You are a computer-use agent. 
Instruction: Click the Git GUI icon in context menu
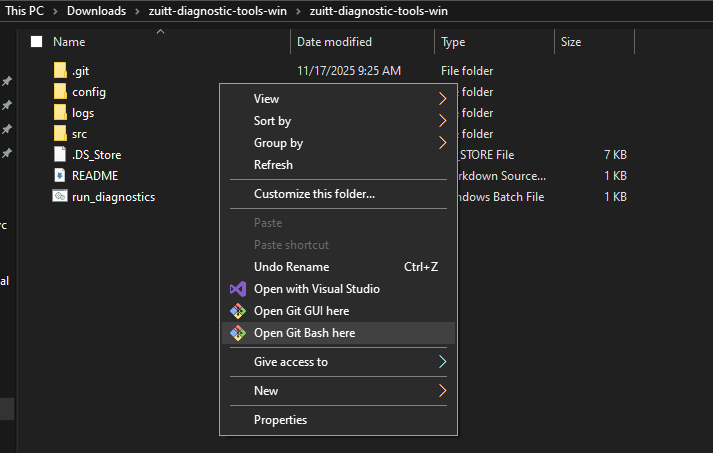(x=238, y=311)
